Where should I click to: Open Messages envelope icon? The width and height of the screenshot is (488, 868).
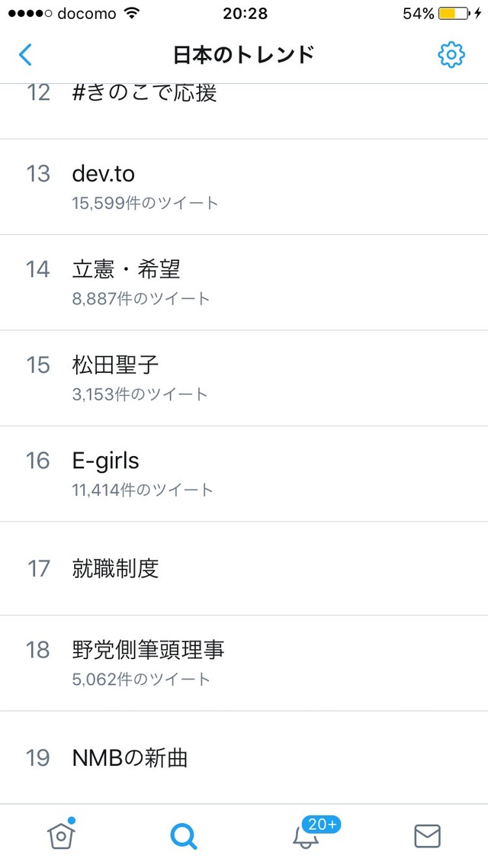[x=428, y=836]
